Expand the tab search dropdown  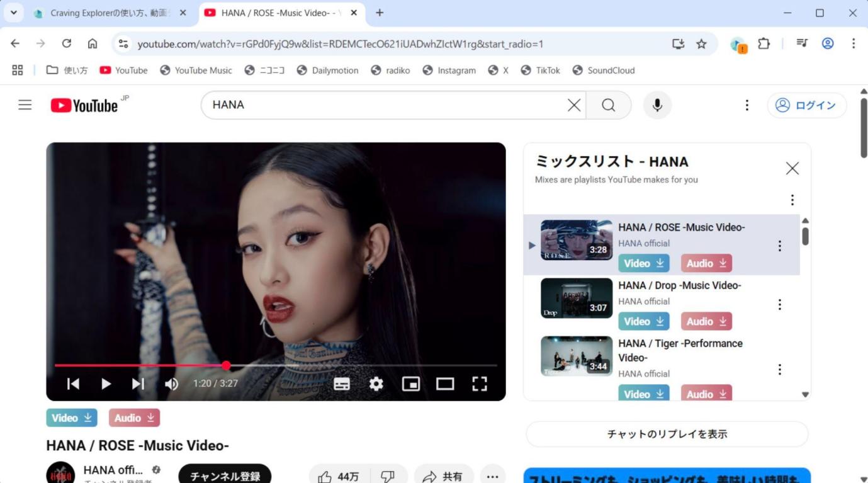pyautogui.click(x=13, y=13)
